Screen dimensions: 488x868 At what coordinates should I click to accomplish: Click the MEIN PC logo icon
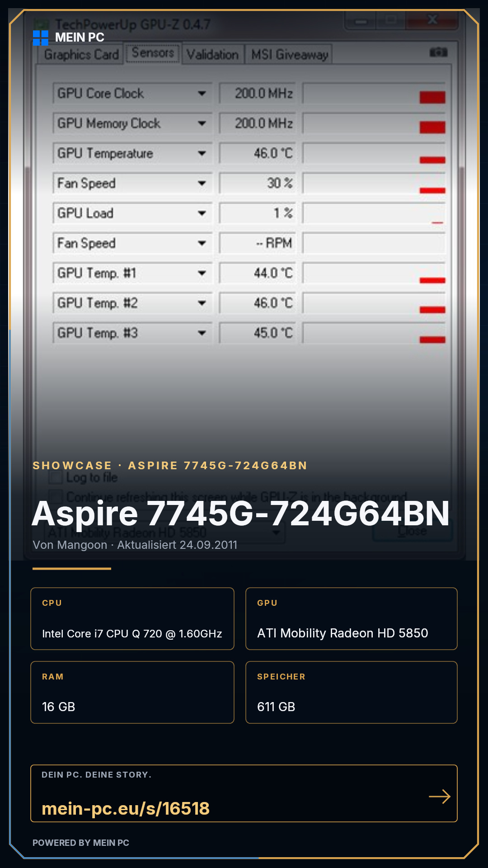[41, 38]
